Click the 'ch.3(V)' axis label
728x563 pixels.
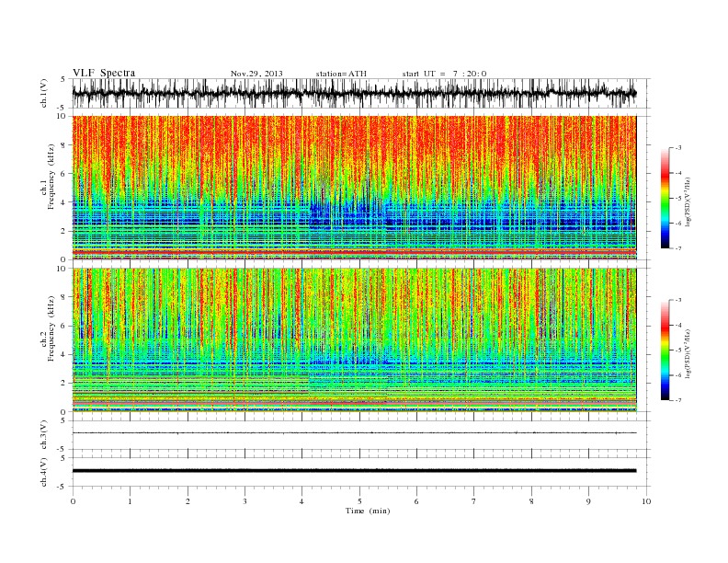[43, 435]
